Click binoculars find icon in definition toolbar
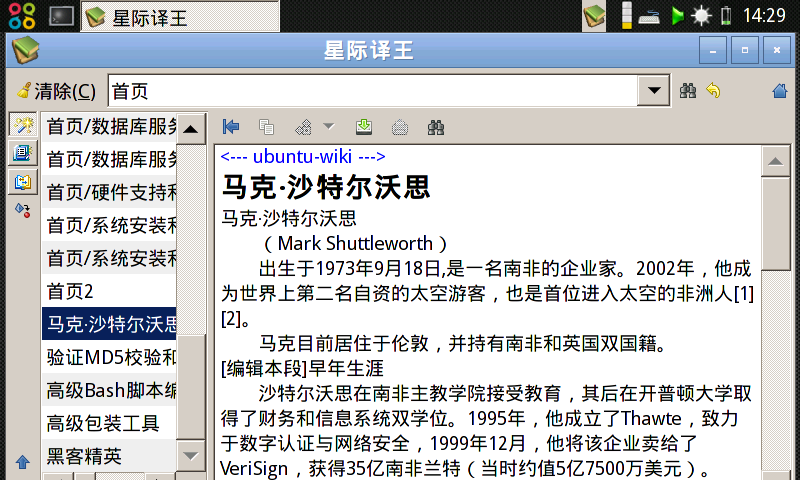Screen dimensions: 800x480 coord(435,127)
